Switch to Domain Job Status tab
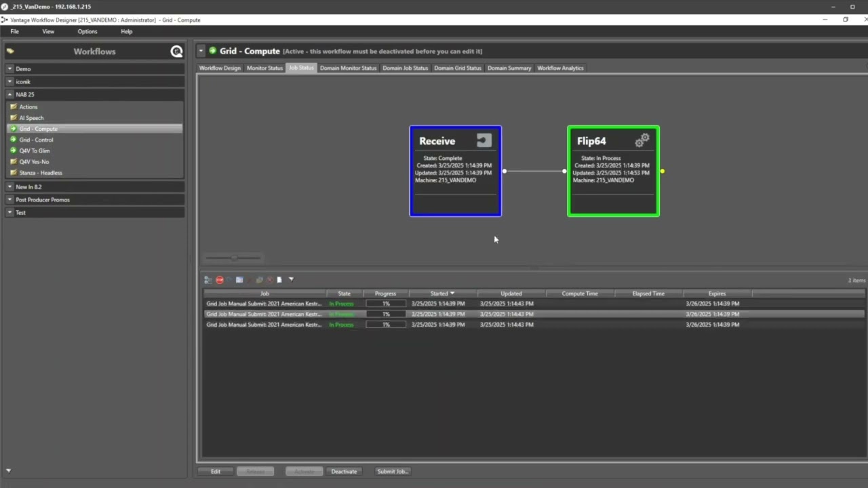Screen dimensions: 868x488 point(406,68)
